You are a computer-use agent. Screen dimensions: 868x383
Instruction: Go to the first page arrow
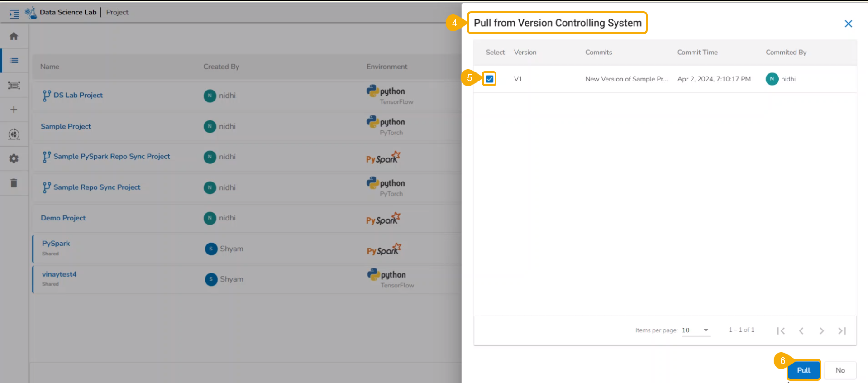click(x=781, y=331)
